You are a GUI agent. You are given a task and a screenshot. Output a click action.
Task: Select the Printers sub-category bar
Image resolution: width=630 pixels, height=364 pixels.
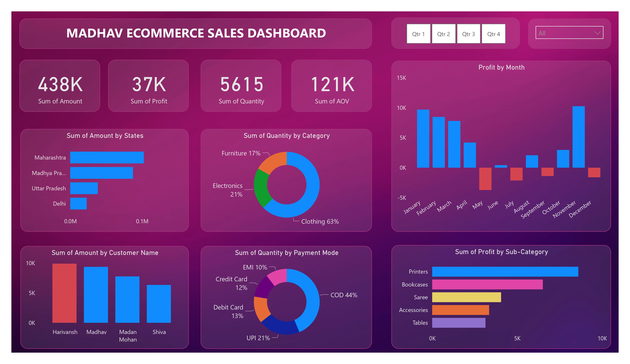505,272
